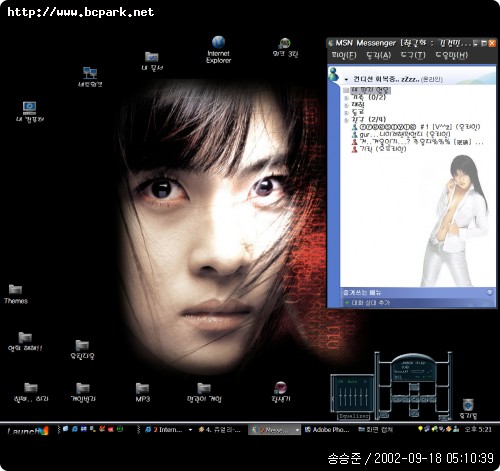Click the add a contact link in Messenger
The image size is (500, 471).
tap(367, 303)
